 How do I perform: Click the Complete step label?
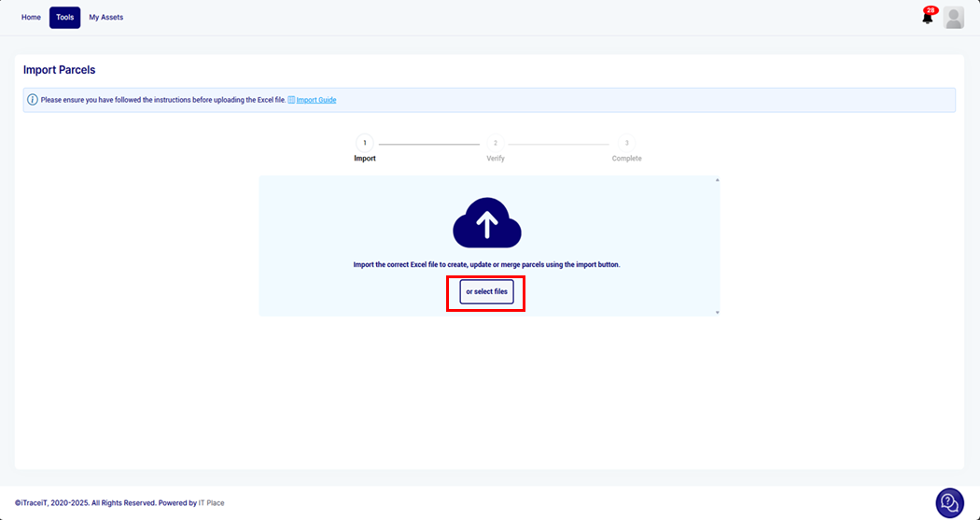click(x=626, y=159)
